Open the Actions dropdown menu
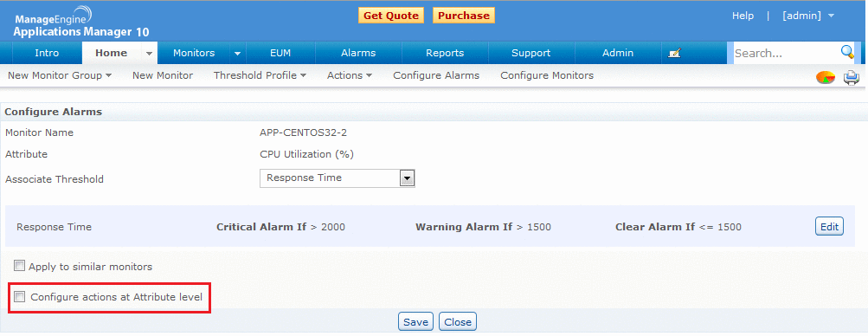The image size is (868, 336). click(350, 75)
